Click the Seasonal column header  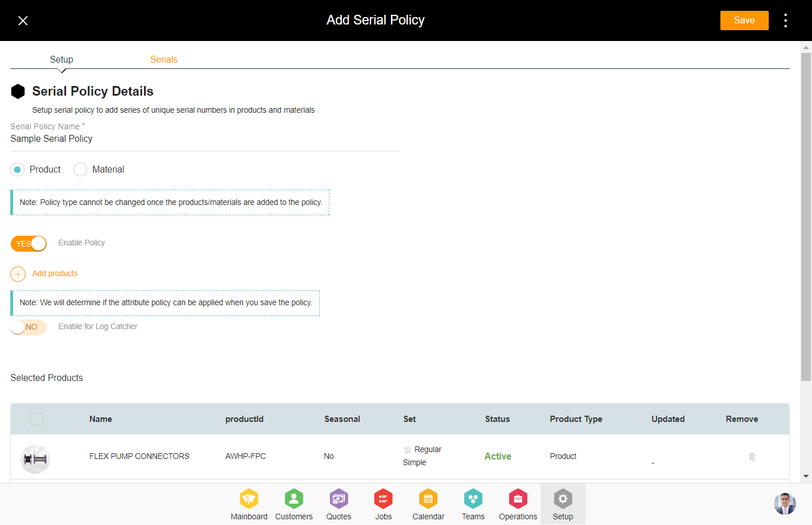tap(342, 419)
